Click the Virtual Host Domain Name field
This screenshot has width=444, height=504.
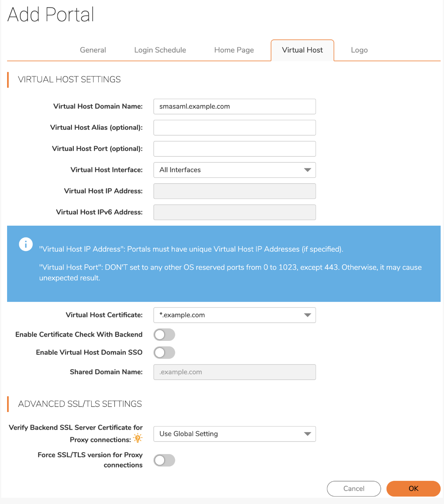235,107
